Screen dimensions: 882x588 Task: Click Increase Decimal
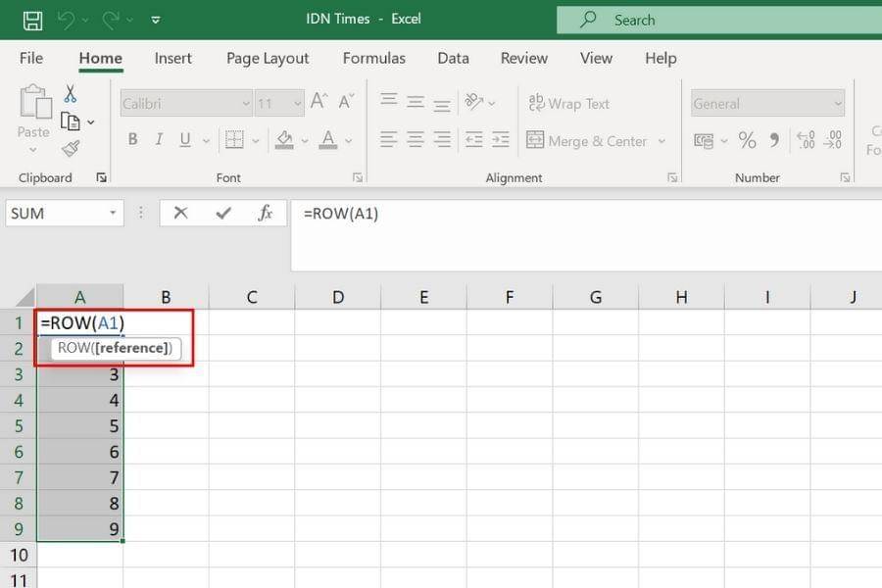coord(807,139)
